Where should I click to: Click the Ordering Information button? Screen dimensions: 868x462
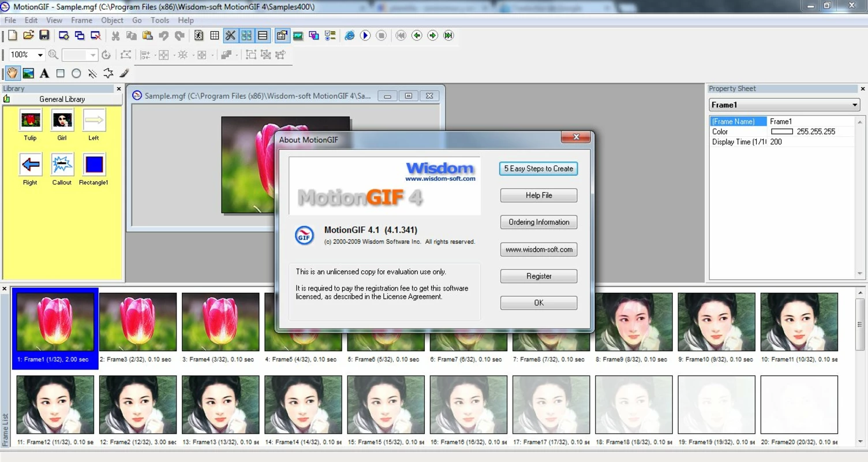tap(538, 222)
